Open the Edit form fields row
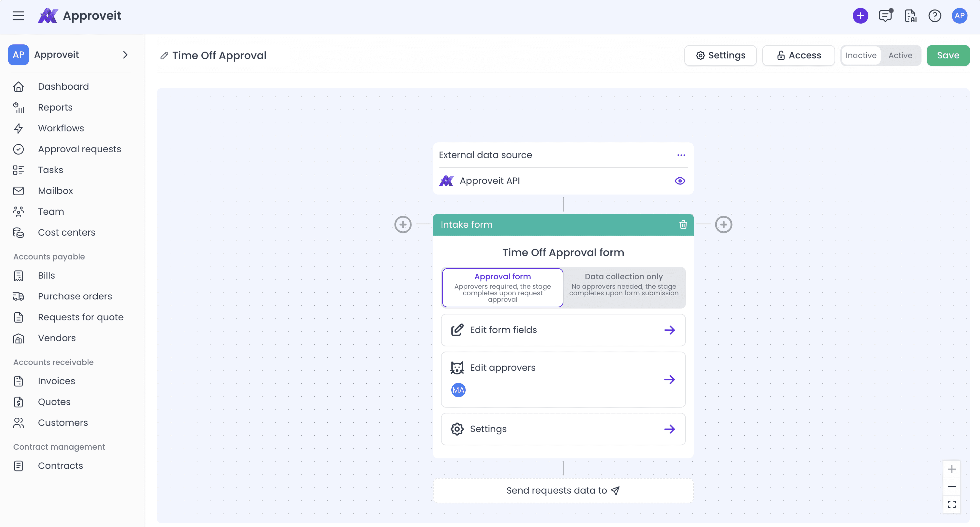980x527 pixels. (x=563, y=330)
